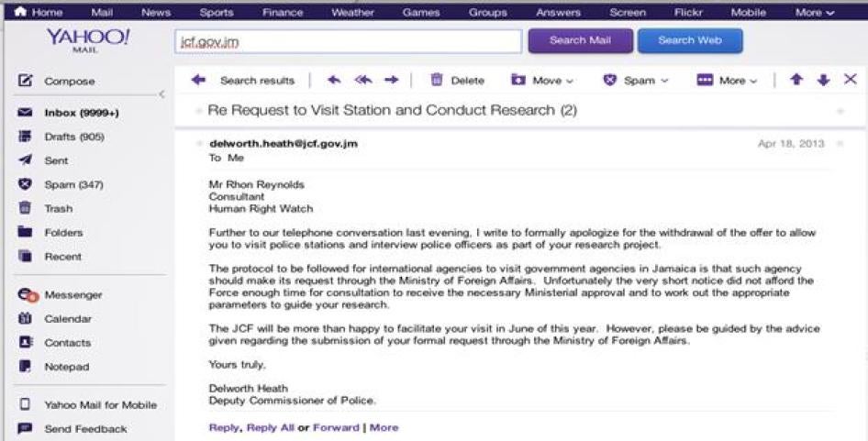Toggle star on the email subject line

(x=840, y=111)
